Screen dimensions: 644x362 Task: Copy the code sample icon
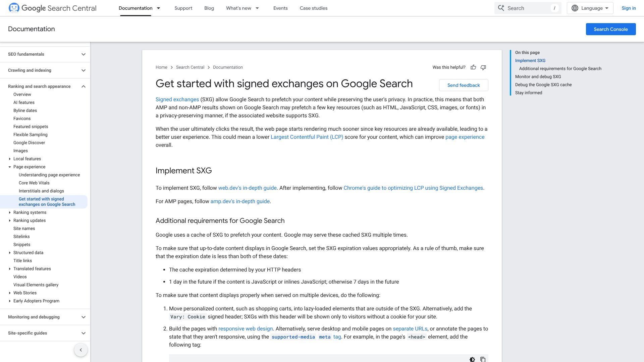[483, 359]
